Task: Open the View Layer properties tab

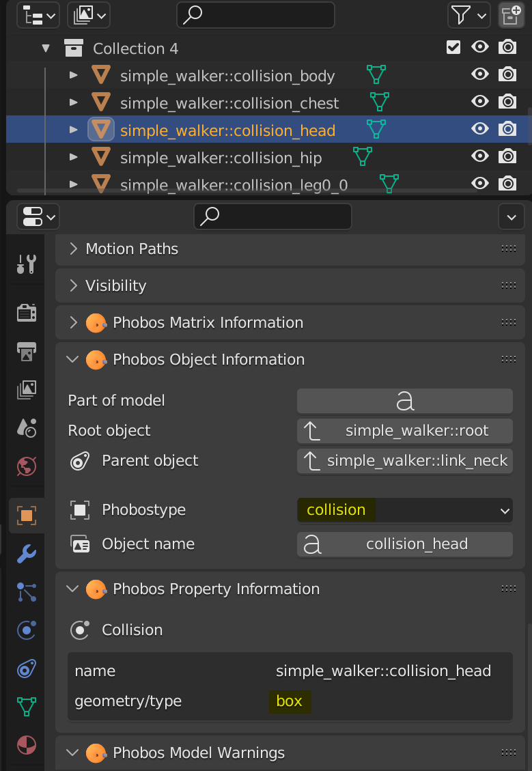Action: (x=26, y=389)
